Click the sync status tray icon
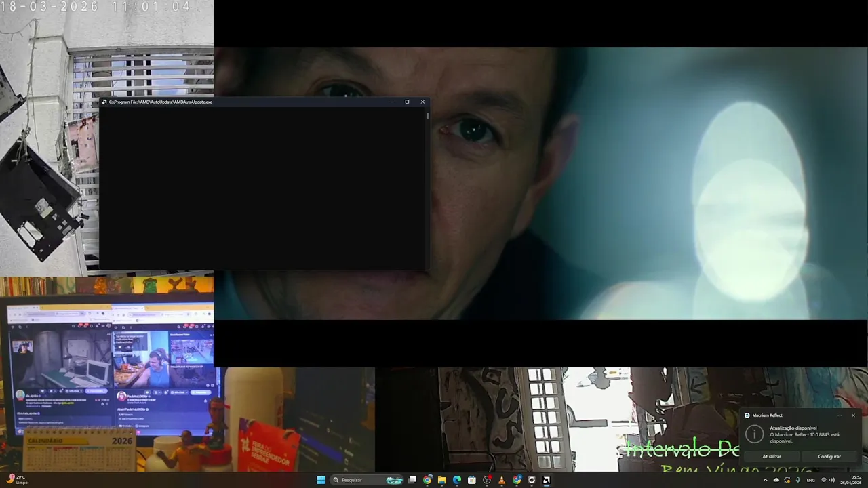The height and width of the screenshot is (488, 868). point(787,480)
